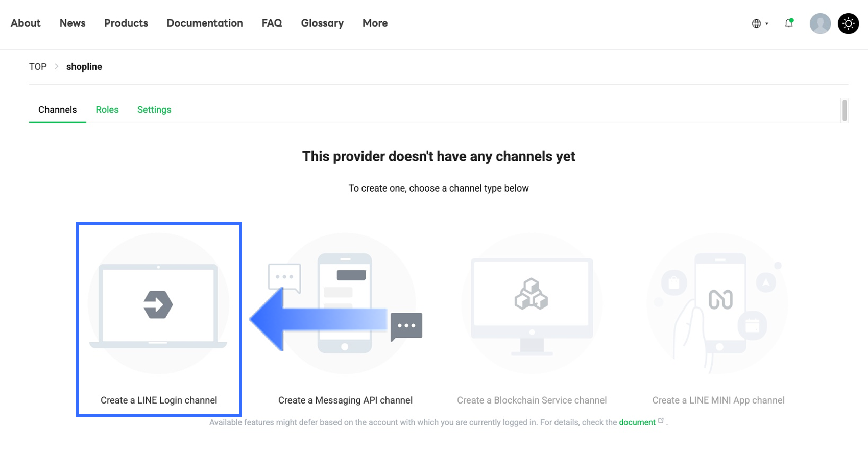The width and height of the screenshot is (868, 474).
Task: Open the News menu item
Action: click(73, 23)
